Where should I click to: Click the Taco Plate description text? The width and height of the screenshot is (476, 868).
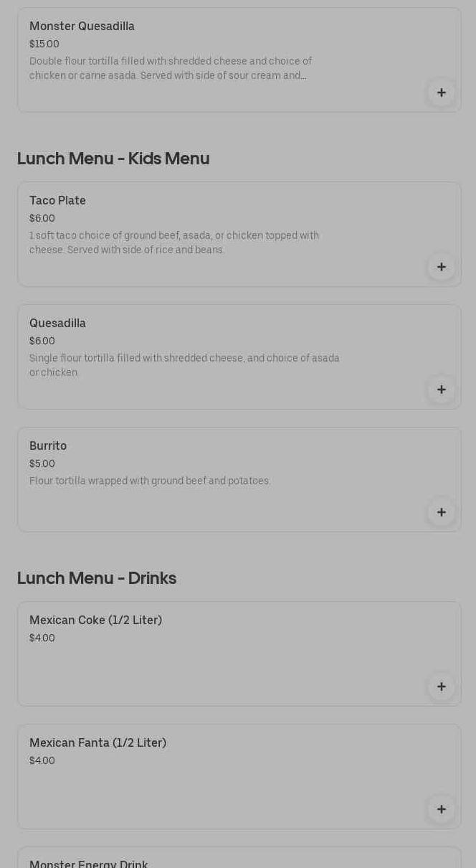[174, 243]
